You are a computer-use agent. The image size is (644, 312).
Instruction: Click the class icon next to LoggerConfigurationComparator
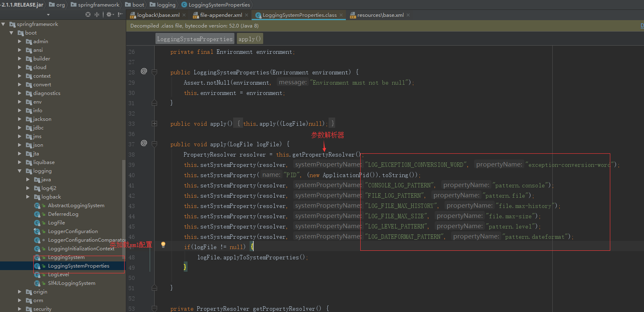pyautogui.click(x=37, y=240)
